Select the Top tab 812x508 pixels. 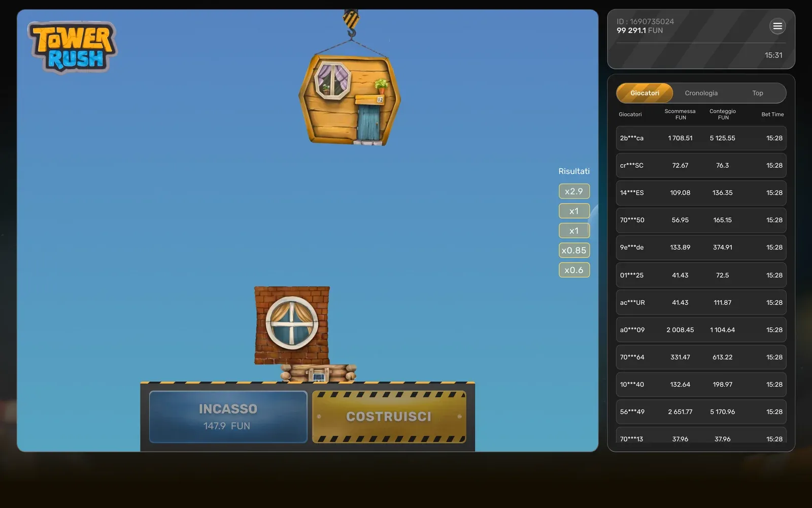click(x=757, y=93)
